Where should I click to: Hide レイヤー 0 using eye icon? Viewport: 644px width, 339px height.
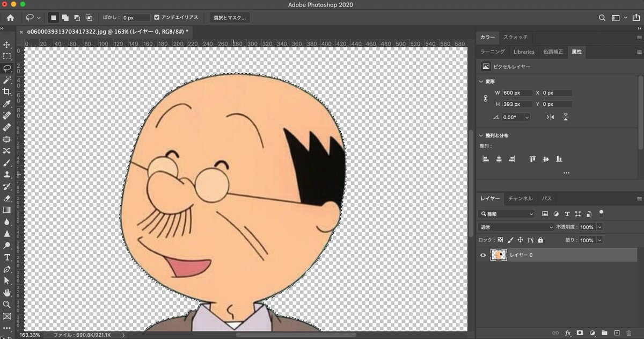coord(483,255)
